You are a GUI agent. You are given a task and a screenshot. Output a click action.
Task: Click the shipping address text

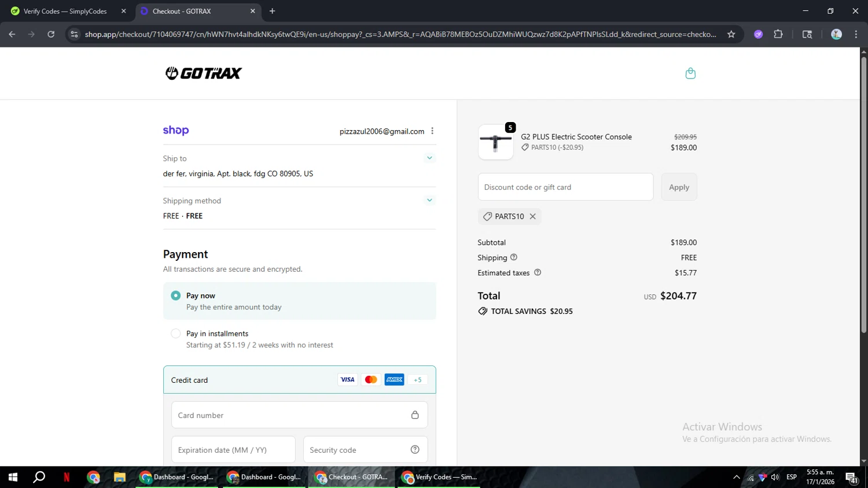[x=238, y=173]
